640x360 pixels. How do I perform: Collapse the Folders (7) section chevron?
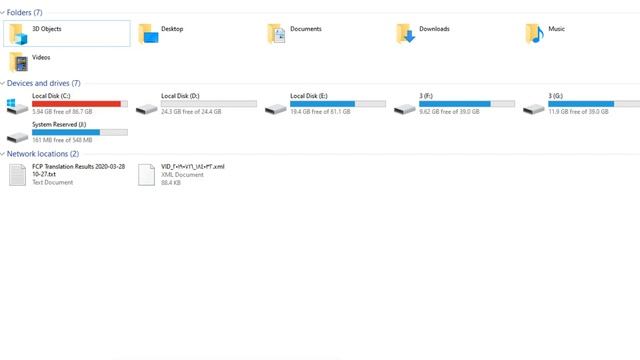[x=2, y=13]
